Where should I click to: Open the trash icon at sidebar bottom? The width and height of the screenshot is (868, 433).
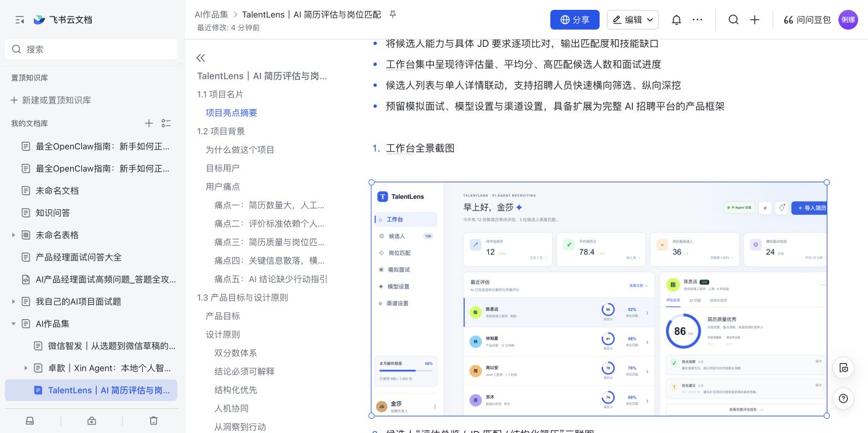click(154, 421)
